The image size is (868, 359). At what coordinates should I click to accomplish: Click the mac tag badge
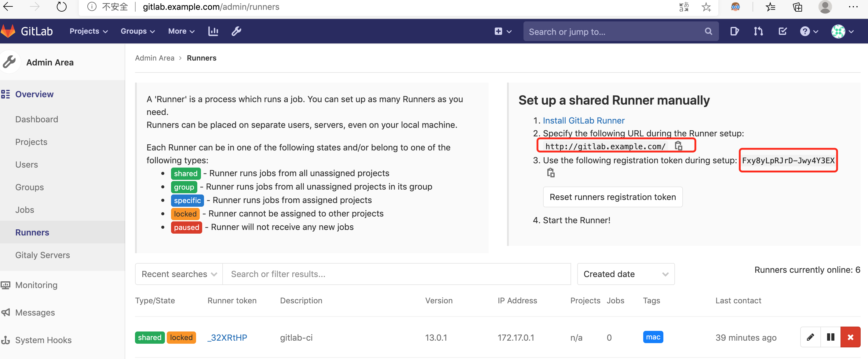click(x=653, y=337)
